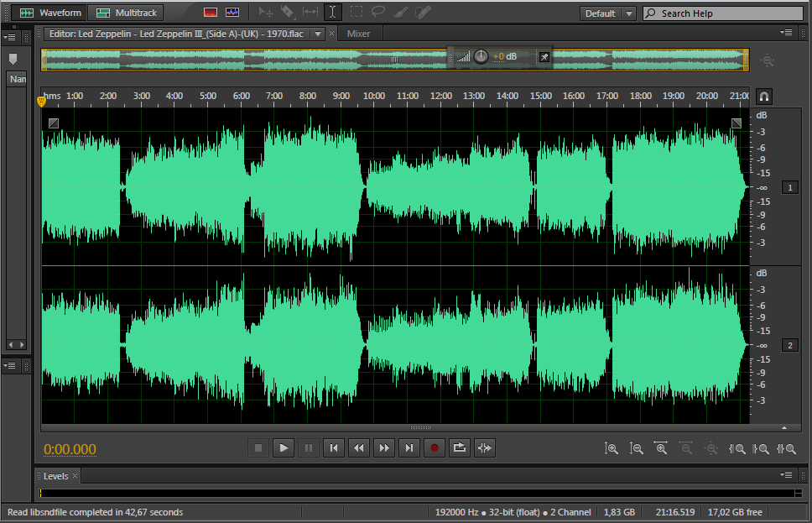Click the fade-in handle
This screenshot has height=523, width=812.
coord(54,123)
